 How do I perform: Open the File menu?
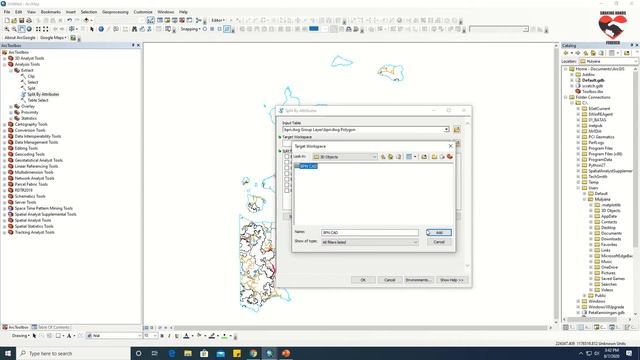click(7, 12)
